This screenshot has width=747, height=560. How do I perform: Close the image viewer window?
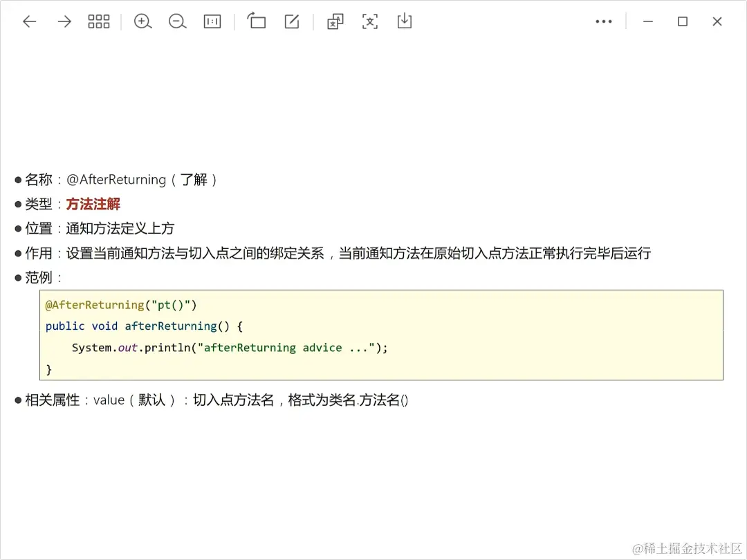point(717,21)
